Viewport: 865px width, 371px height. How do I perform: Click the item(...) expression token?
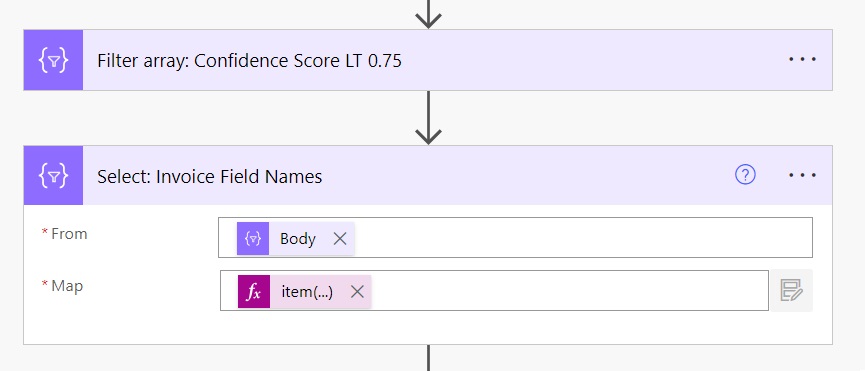(305, 292)
